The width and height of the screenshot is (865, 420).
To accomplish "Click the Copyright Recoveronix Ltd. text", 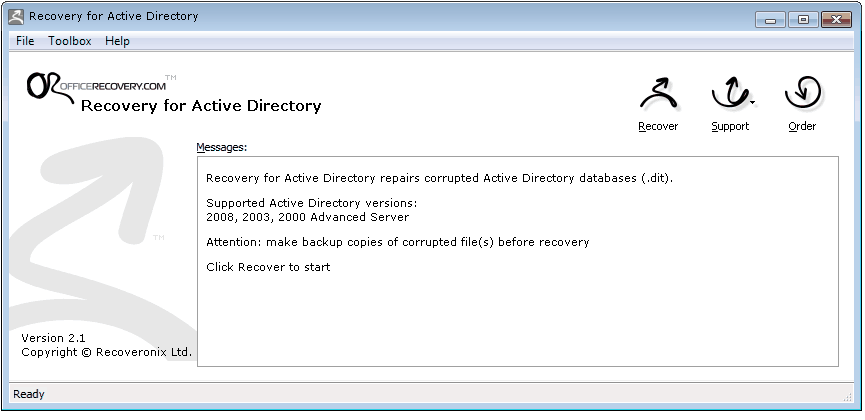I will click(107, 352).
